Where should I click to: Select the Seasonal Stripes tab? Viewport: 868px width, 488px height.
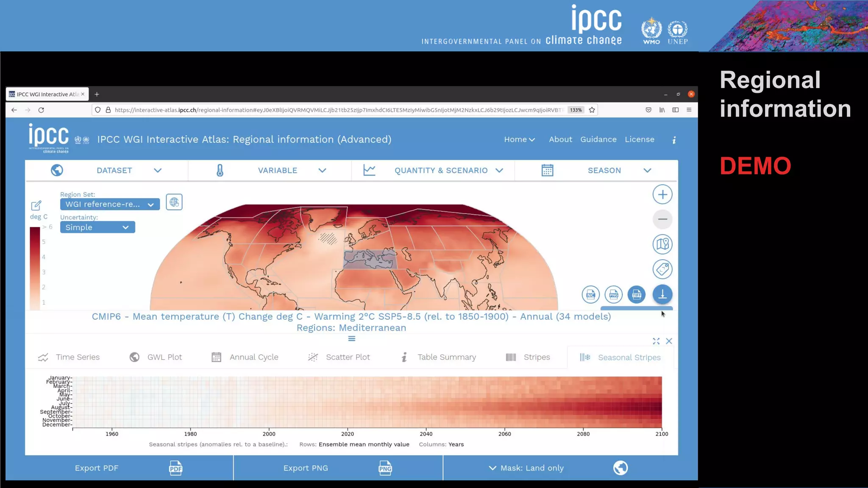pos(620,358)
